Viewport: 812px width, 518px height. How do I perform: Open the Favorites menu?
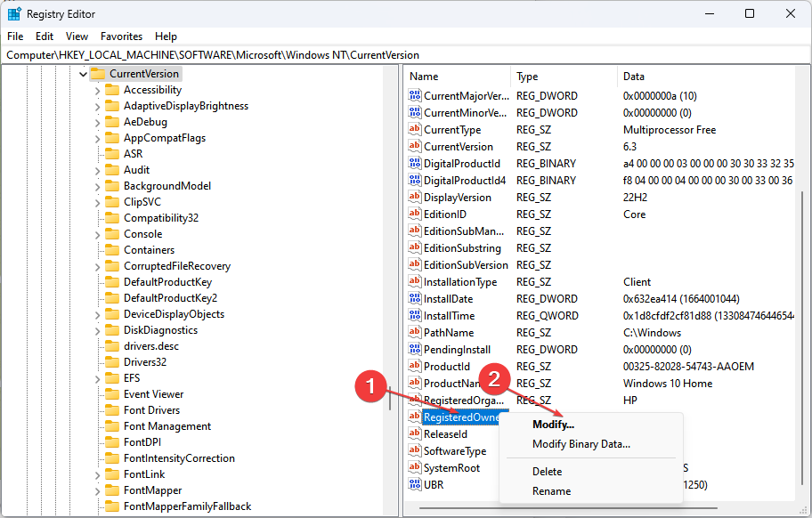click(121, 36)
